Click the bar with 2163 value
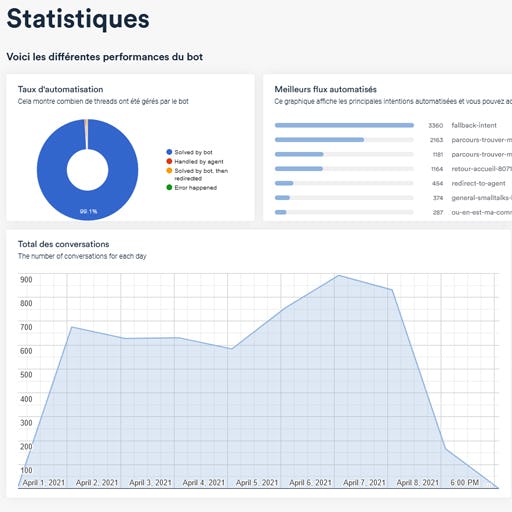The image size is (512, 512). click(344, 140)
